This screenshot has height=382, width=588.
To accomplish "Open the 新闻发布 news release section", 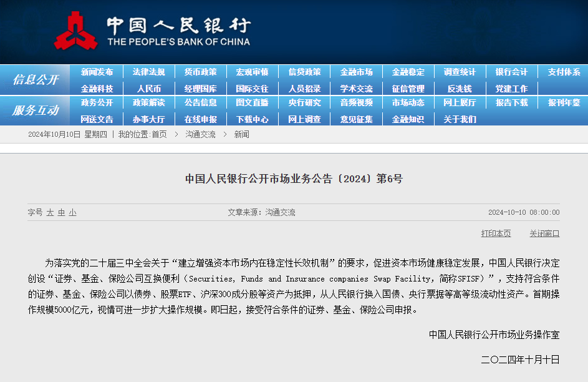I will (97, 72).
